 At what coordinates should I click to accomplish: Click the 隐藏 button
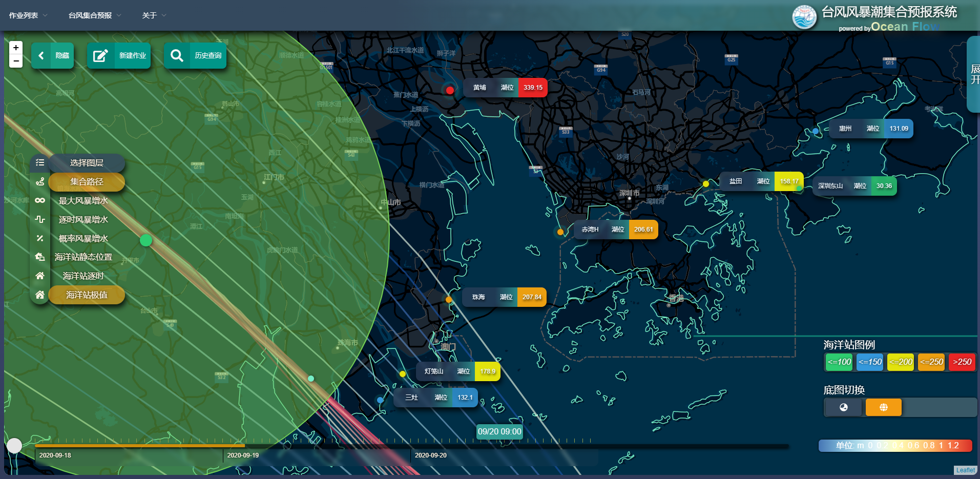(52, 55)
